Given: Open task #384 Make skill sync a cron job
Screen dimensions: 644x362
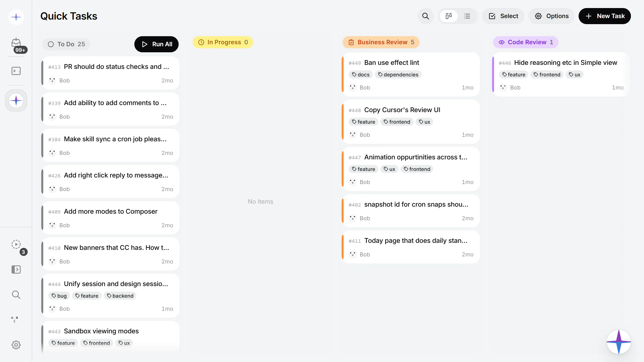Looking at the screenshot, I should coord(111,145).
